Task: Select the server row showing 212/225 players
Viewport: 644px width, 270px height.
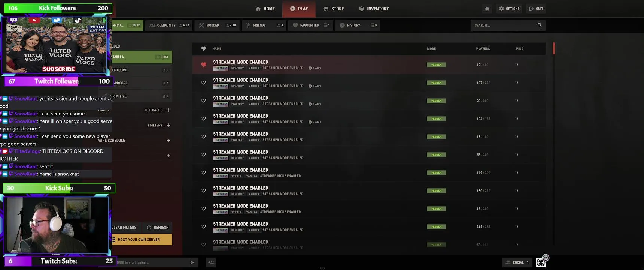Action: point(369,227)
